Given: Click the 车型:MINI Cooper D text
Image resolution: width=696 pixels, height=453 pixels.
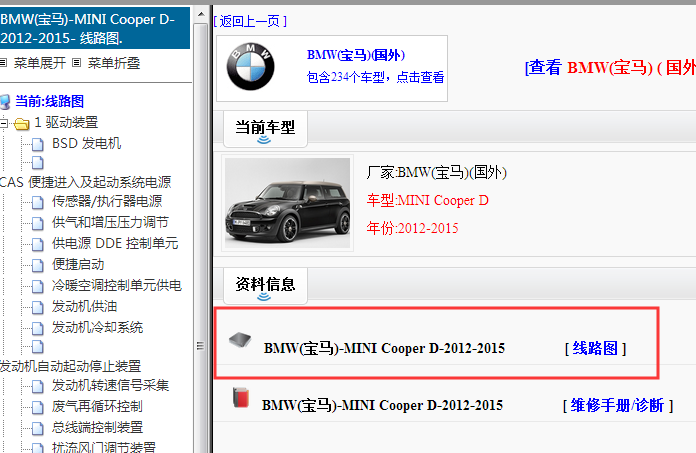Looking at the screenshot, I should [427, 201].
